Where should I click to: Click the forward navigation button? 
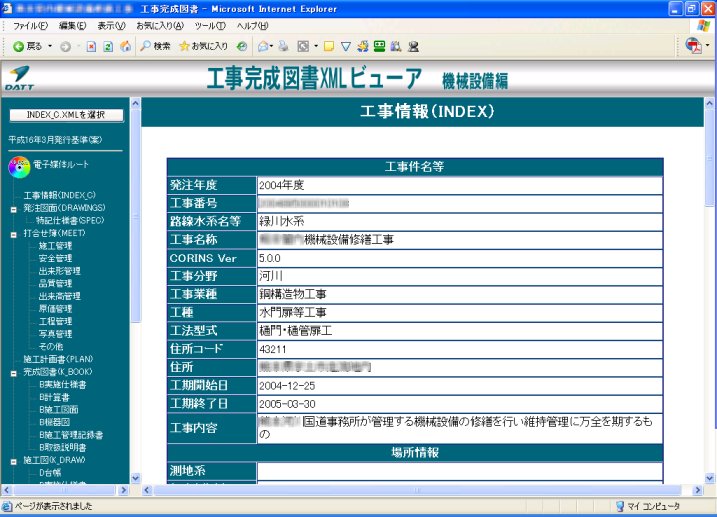[x=65, y=46]
